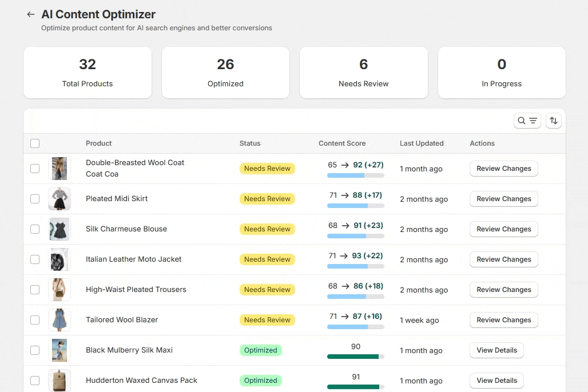Sort by the Content Score column header
588x392 pixels.
point(342,143)
